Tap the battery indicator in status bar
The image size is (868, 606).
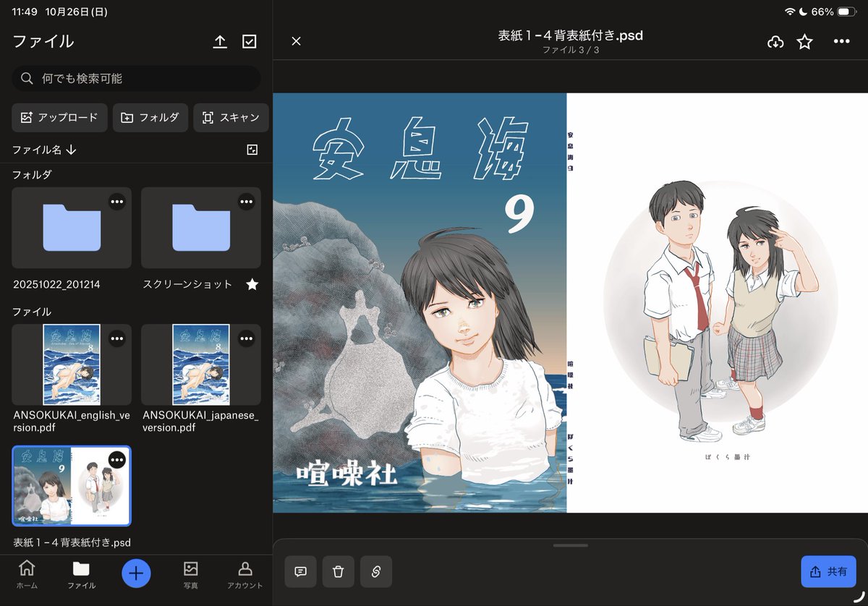point(848,12)
